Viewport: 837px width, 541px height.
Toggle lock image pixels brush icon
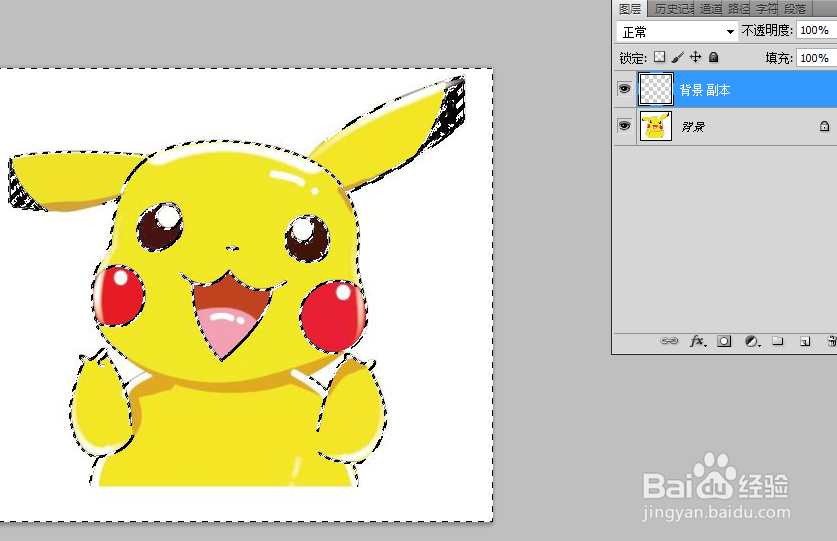[677, 57]
